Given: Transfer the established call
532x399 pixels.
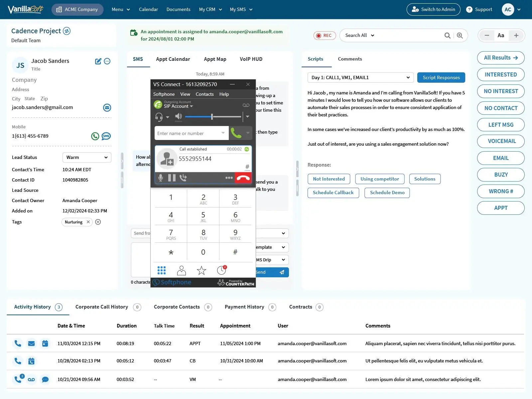Looking at the screenshot, I should (183, 178).
